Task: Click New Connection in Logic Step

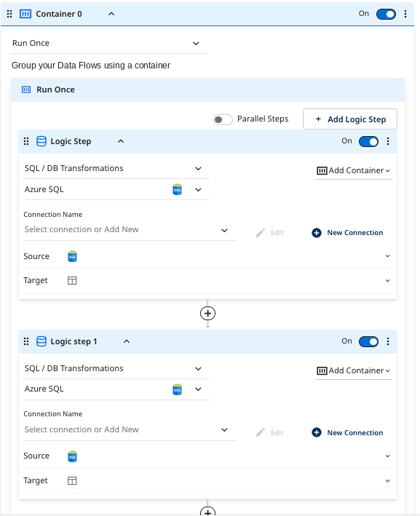Action: pyautogui.click(x=347, y=233)
